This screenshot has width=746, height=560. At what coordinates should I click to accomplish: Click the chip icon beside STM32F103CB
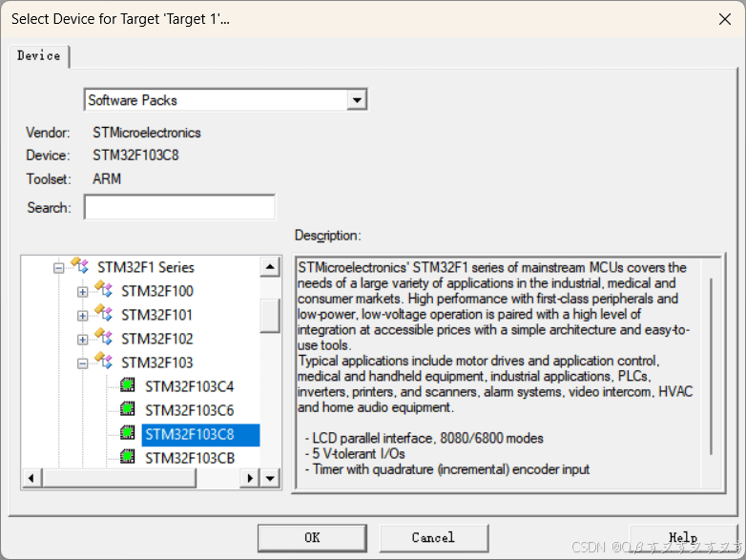[x=128, y=456]
